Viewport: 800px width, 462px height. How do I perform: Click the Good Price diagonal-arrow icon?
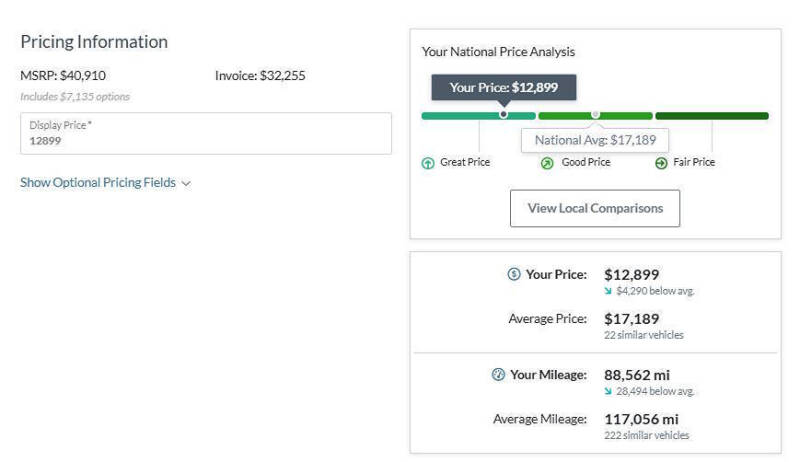(547, 163)
